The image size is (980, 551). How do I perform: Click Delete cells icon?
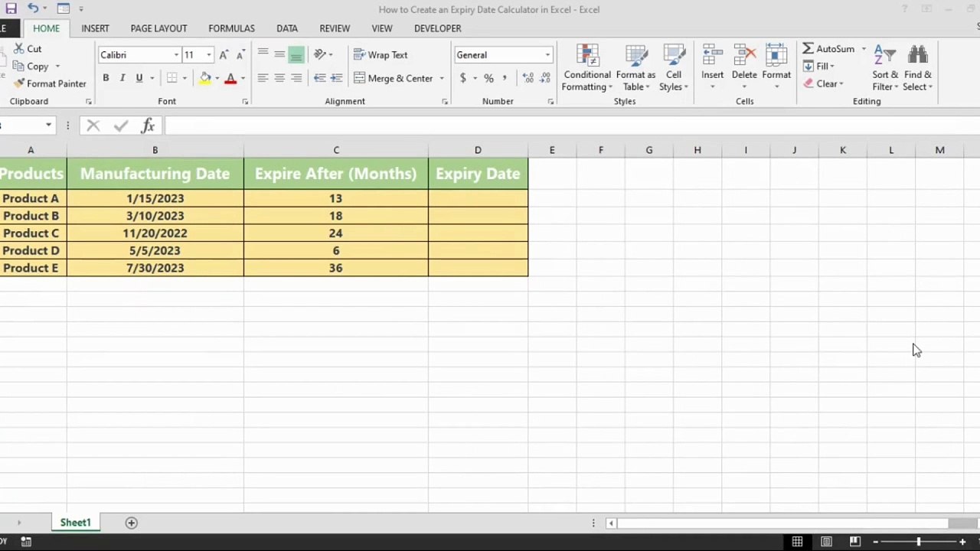pyautogui.click(x=744, y=55)
